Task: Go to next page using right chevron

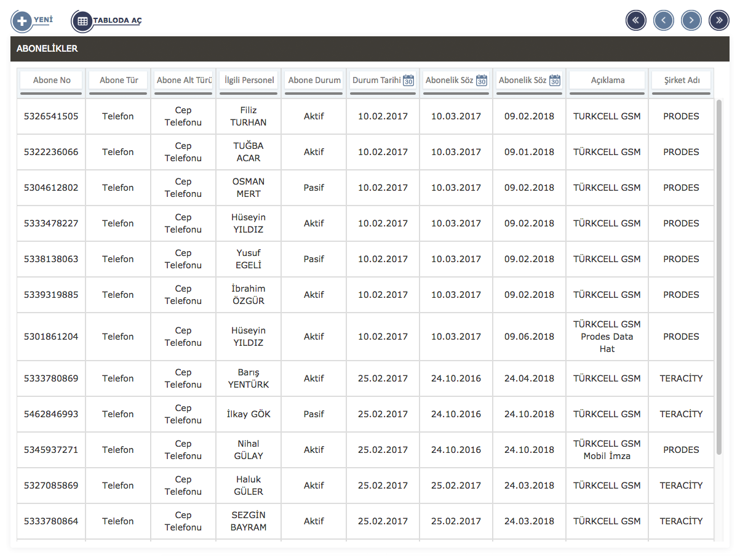Action: click(x=691, y=20)
